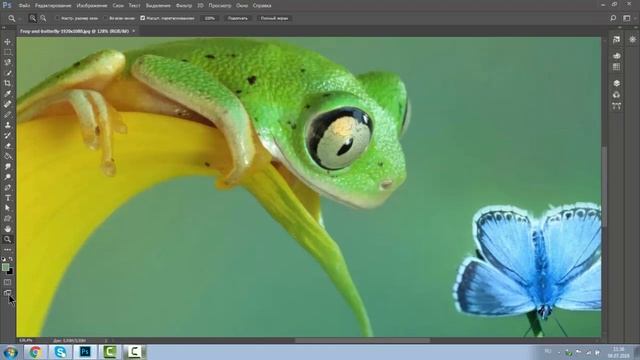Select the History Brush tool

point(7,136)
